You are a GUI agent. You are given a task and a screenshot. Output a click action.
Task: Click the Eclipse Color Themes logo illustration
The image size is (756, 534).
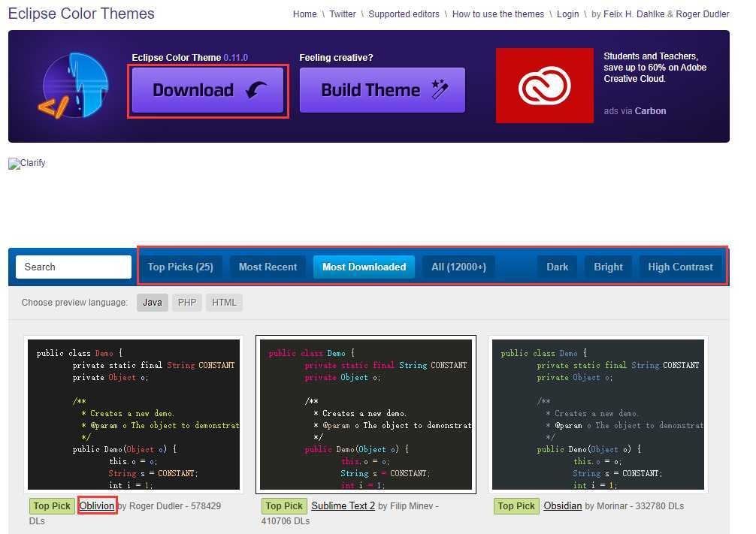pos(74,86)
